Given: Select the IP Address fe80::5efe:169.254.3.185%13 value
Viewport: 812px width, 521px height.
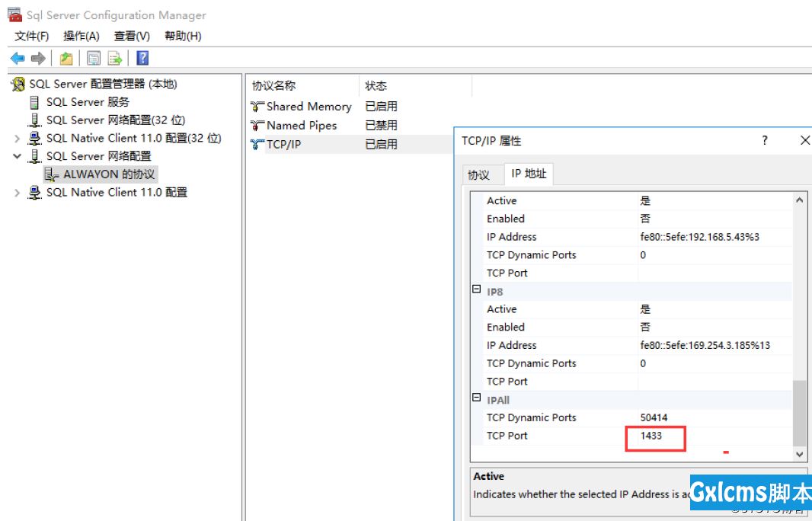Looking at the screenshot, I should [705, 345].
